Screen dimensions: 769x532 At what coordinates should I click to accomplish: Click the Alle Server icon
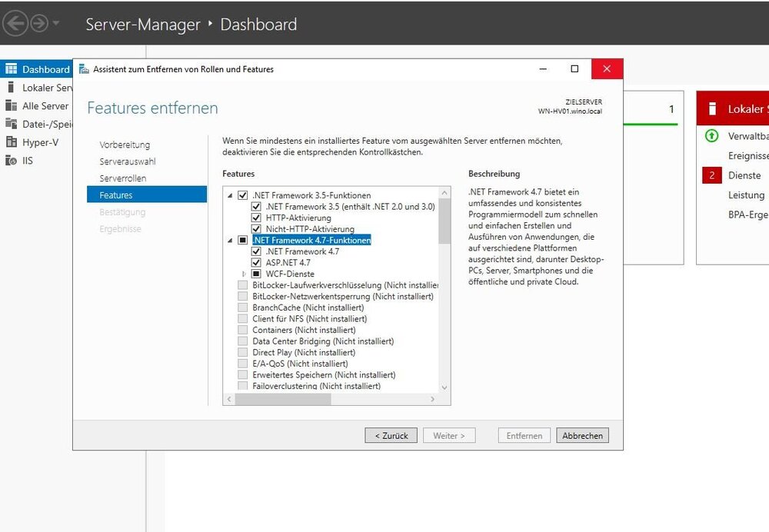tap(11, 106)
